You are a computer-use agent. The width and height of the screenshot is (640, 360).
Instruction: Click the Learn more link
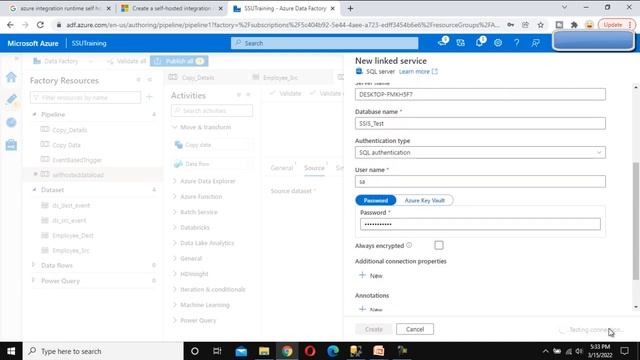[x=418, y=71]
